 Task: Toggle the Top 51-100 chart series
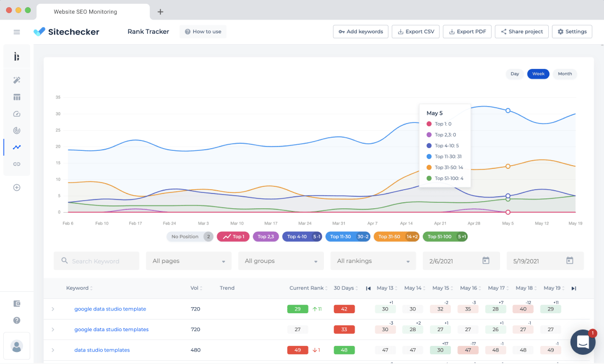[x=445, y=237]
